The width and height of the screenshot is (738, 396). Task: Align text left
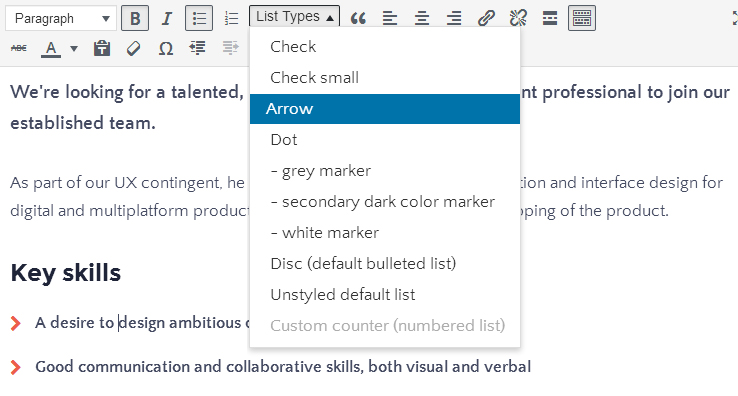point(390,18)
